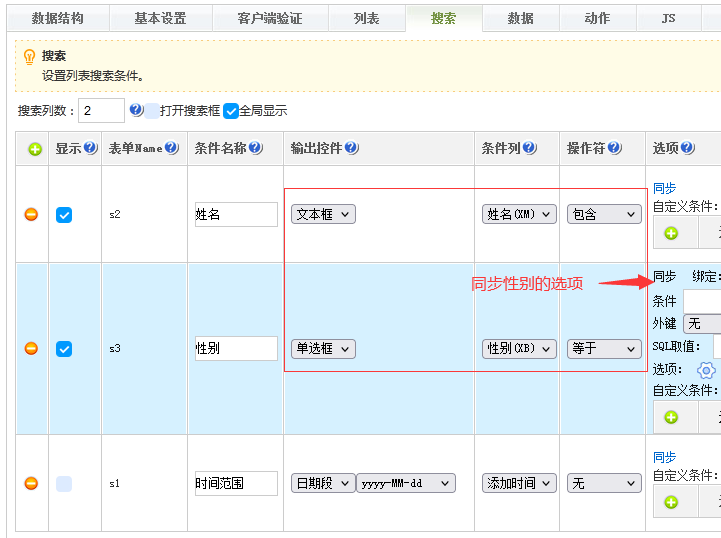Open the gear settings icon beside 选项
721x538 pixels.
[706, 370]
